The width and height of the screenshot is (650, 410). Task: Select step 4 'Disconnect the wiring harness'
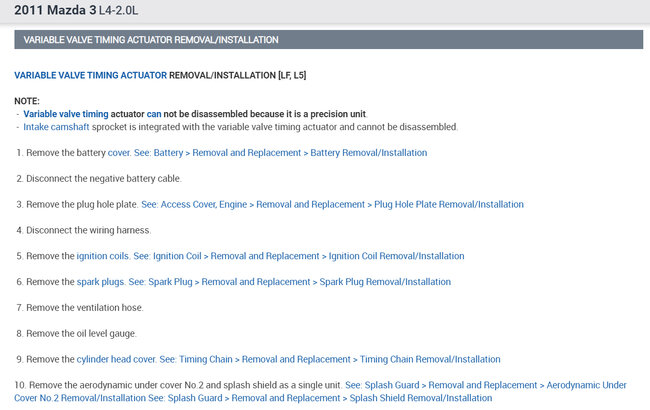tap(83, 230)
